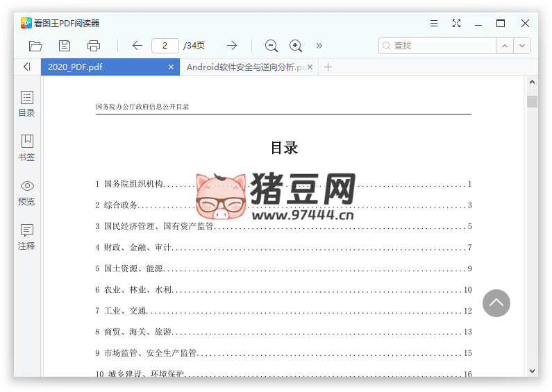552x392 pixels.
Task: Zoom out with the minus magnifier
Action: tap(271, 46)
